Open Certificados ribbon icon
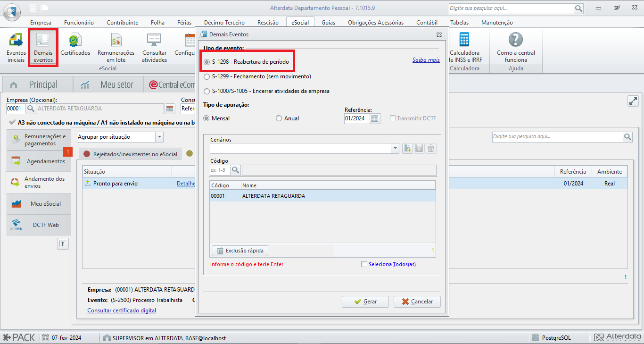This screenshot has width=644, height=344. coord(75,45)
